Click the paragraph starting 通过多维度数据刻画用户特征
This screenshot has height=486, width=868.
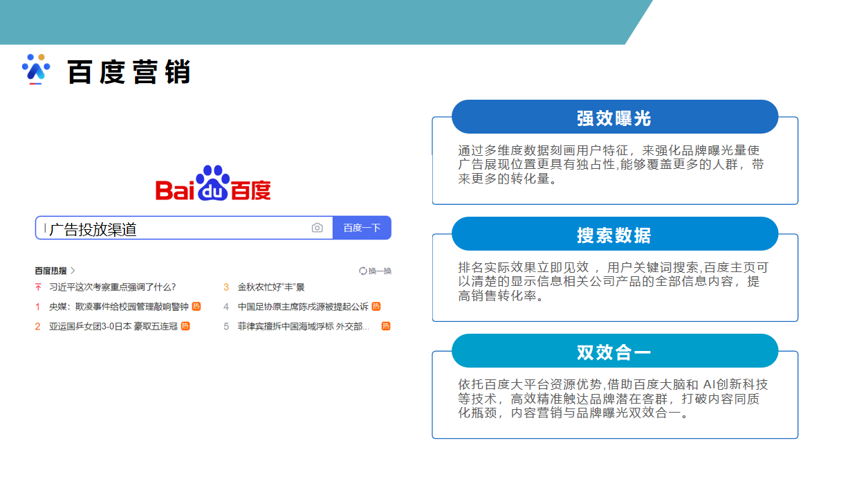[x=611, y=165]
